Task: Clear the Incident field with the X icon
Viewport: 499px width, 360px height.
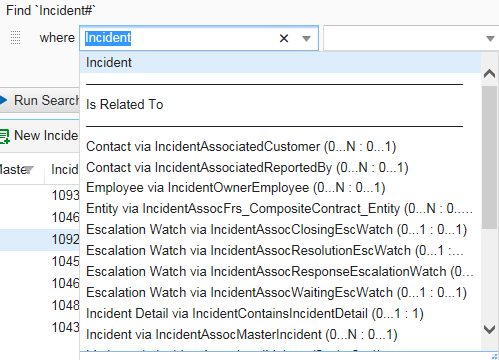Action: pyautogui.click(x=284, y=38)
